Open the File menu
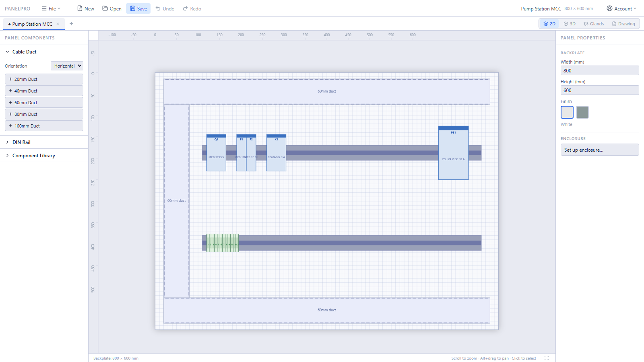This screenshot has height=362, width=644. (51, 8)
